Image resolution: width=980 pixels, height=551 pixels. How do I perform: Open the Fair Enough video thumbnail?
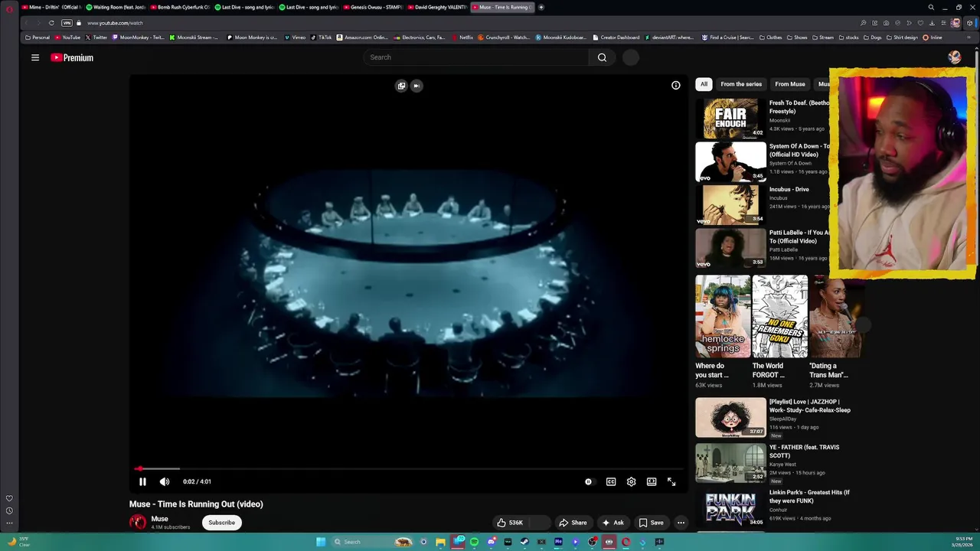[730, 118]
